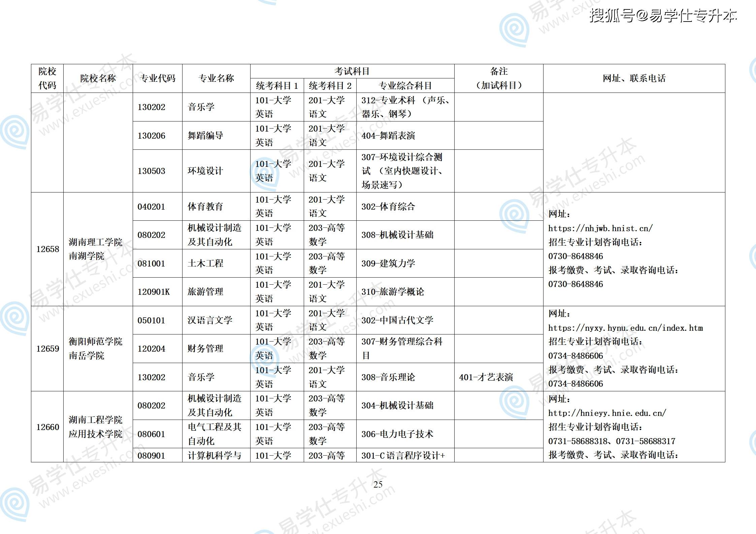Click the subject 307-财务管理综合科目
The height and width of the screenshot is (534, 756).
pyautogui.click(x=402, y=349)
